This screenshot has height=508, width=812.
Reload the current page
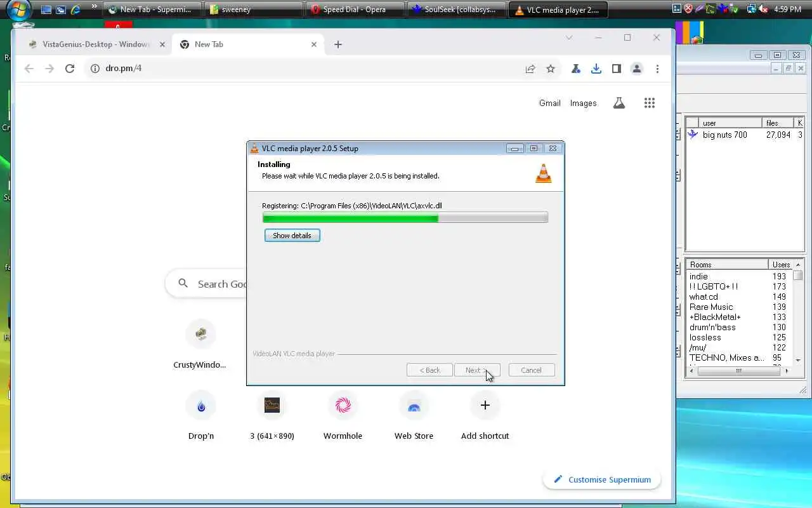point(70,69)
